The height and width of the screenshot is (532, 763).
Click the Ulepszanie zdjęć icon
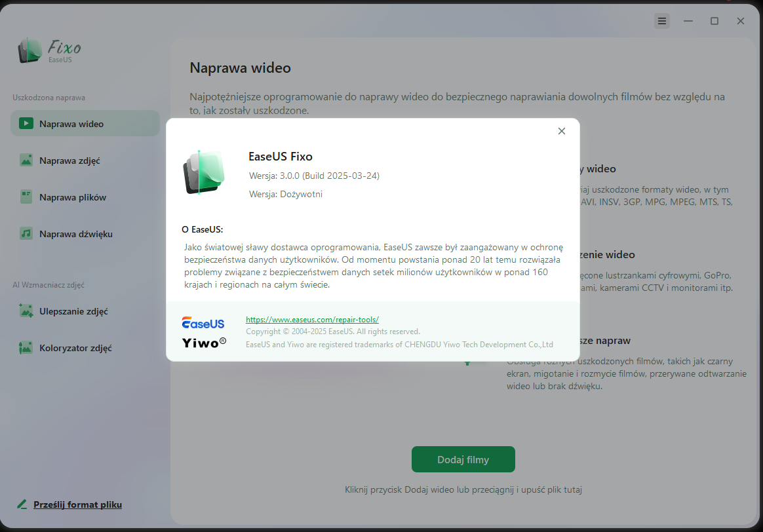coord(26,311)
